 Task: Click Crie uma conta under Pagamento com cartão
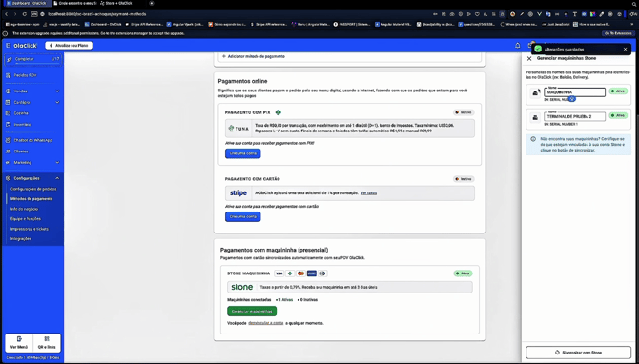pyautogui.click(x=243, y=216)
